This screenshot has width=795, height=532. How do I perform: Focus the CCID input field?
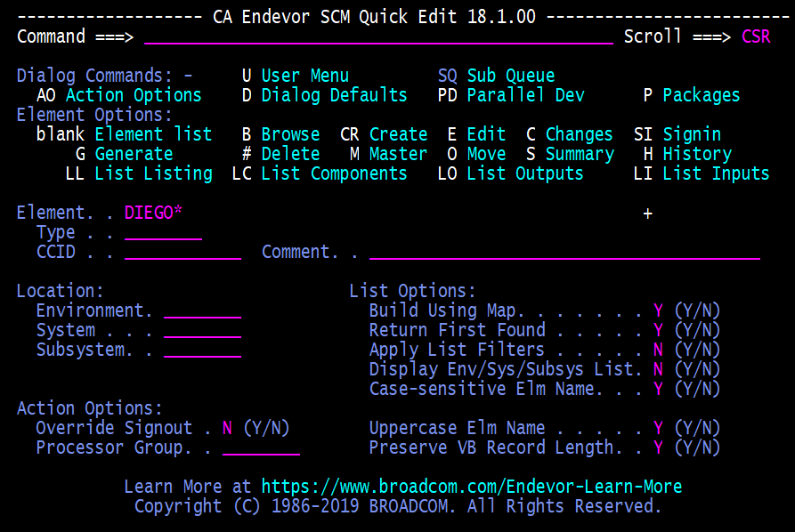point(183,252)
